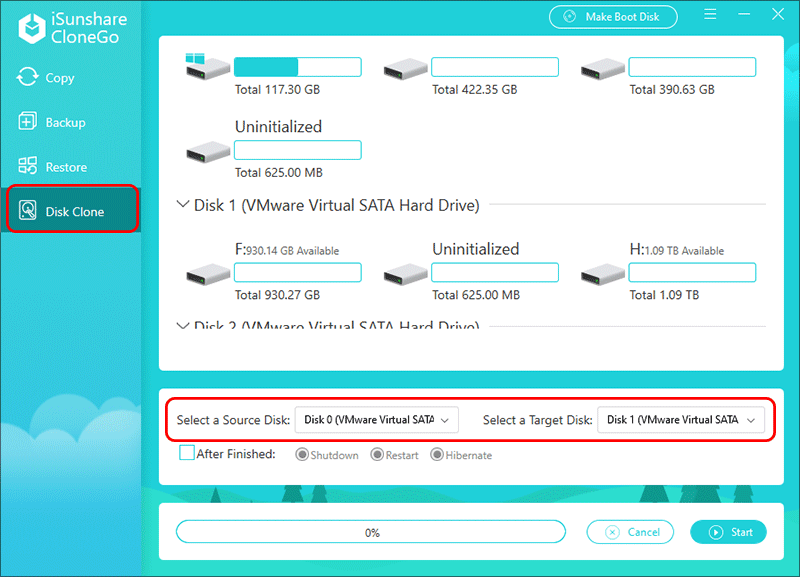Open the hamburger menu icon
The width and height of the screenshot is (800, 577).
point(710,14)
